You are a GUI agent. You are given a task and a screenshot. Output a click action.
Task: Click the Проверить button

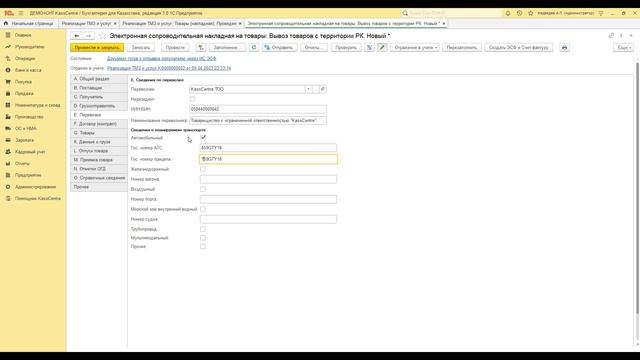(346, 47)
